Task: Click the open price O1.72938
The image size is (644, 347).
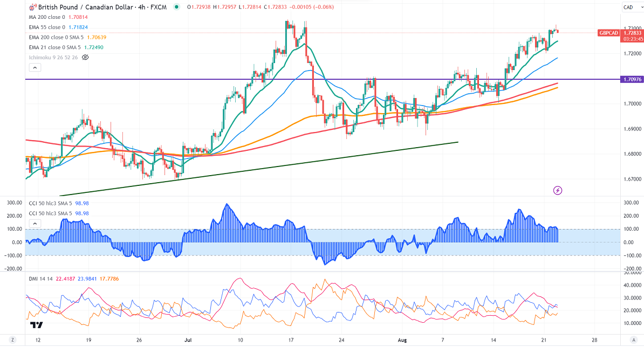Action: pyautogui.click(x=199, y=7)
